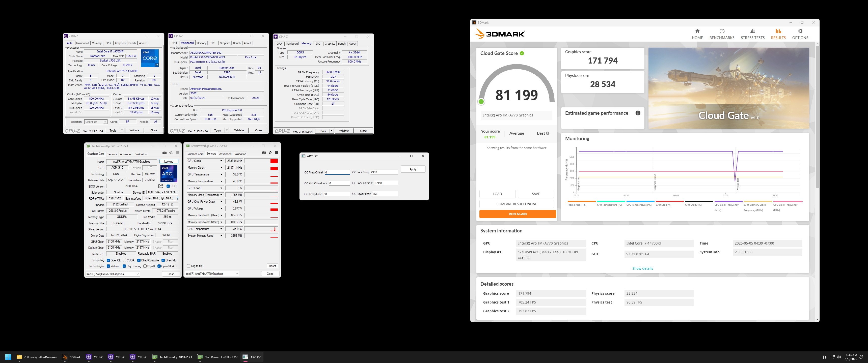The height and width of the screenshot is (363, 868).
Task: Click 3DMark taskbar button
Action: (x=71, y=357)
